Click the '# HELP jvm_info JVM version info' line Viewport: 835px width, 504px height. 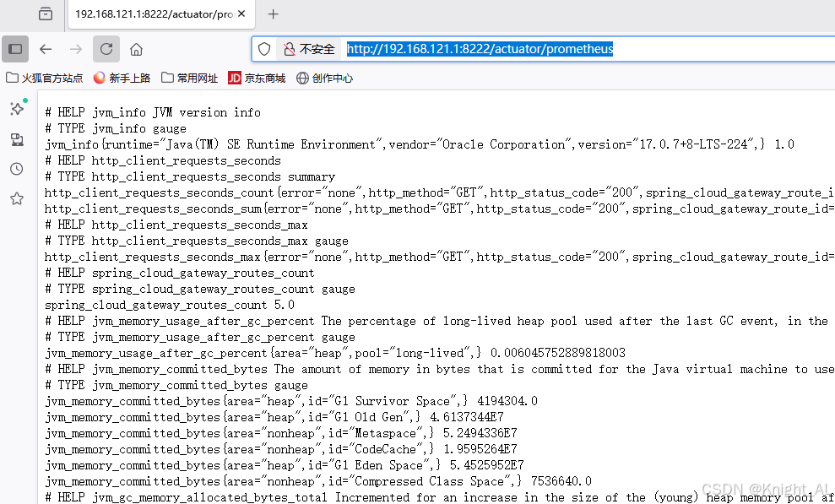[153, 113]
